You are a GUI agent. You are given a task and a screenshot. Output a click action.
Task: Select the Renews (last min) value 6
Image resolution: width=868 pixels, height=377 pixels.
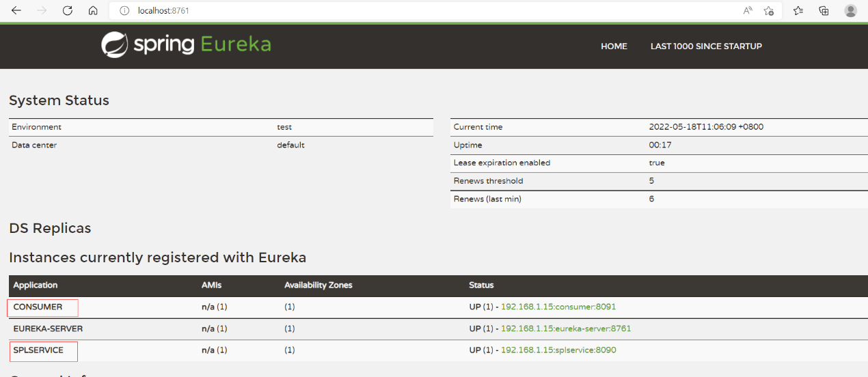[651, 199]
